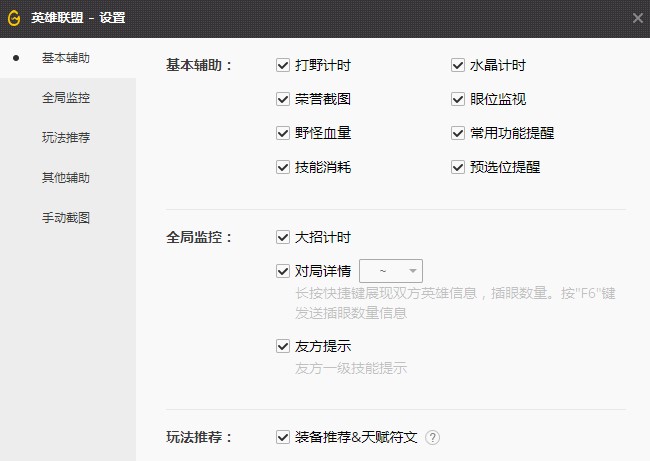Toggle 常用功能提醒 checkbox
The image size is (650, 461).
point(458,133)
